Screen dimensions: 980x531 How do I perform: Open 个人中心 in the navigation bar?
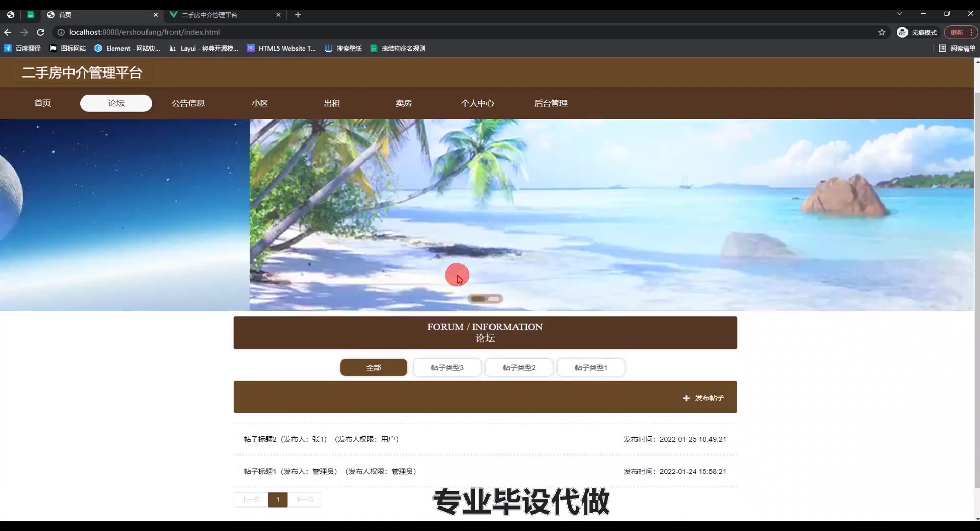(x=477, y=103)
